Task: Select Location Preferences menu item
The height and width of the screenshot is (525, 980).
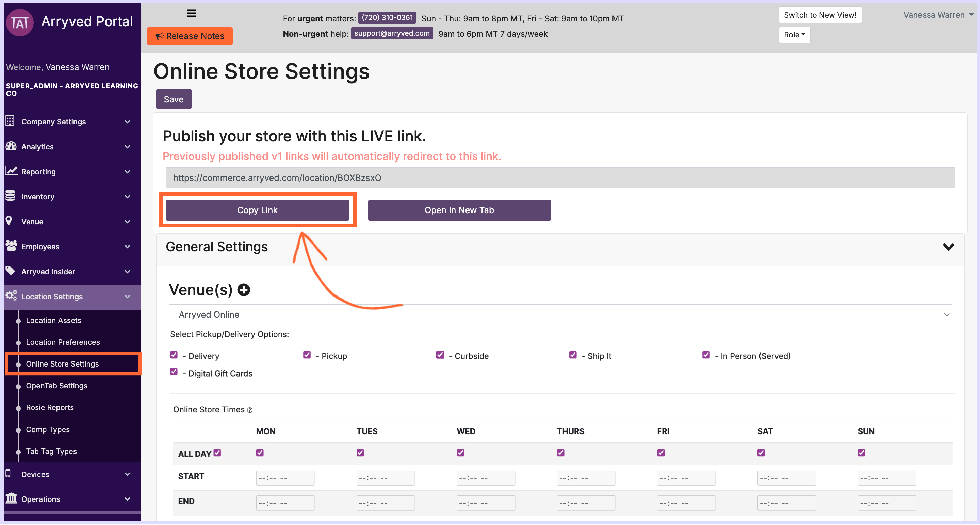Action: pyautogui.click(x=63, y=342)
